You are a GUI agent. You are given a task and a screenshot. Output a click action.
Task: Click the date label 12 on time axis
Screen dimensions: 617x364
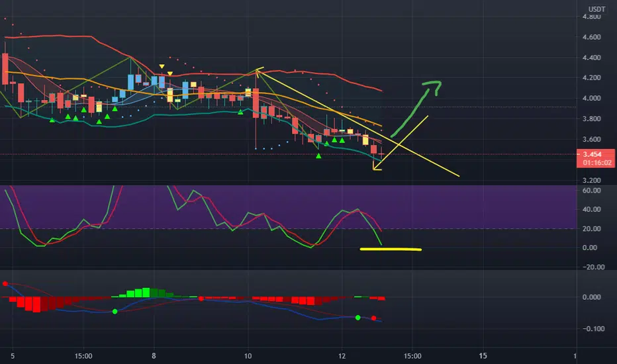click(x=342, y=356)
